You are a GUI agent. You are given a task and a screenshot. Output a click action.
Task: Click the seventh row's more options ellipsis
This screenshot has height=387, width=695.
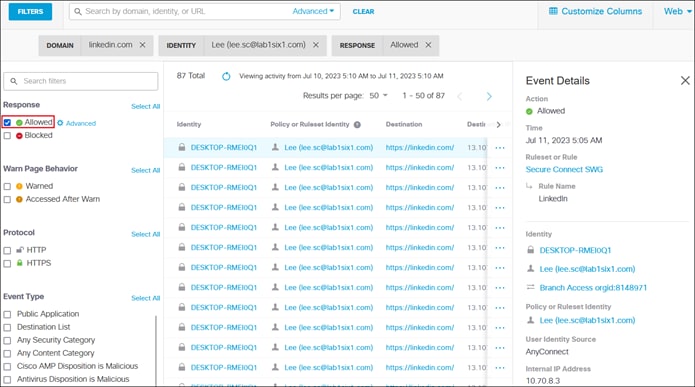[x=500, y=268]
